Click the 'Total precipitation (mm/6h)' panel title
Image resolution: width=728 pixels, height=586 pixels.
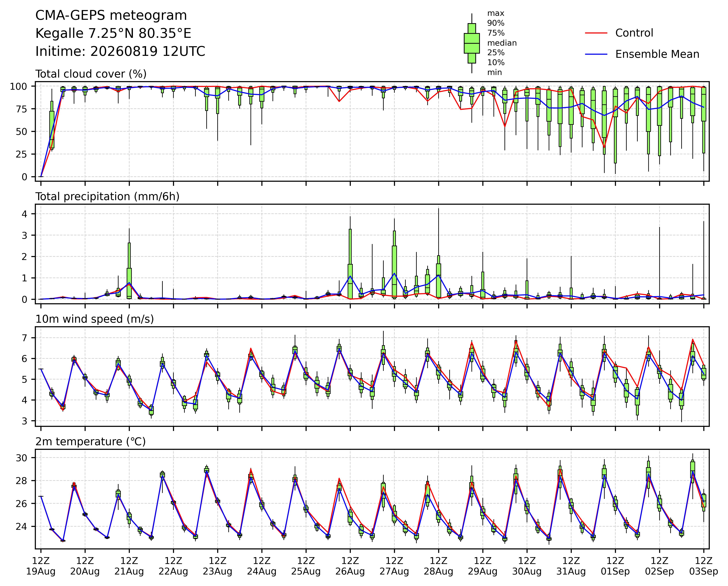(x=107, y=197)
